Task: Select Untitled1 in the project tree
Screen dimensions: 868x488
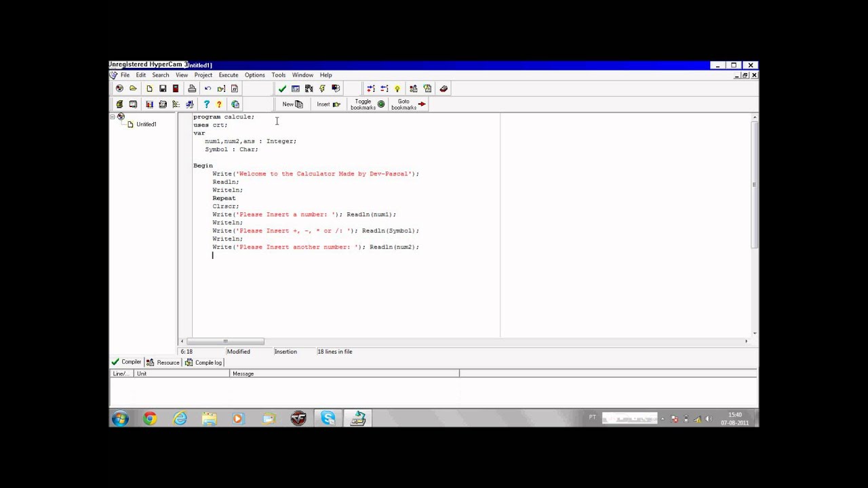Action: pos(146,125)
